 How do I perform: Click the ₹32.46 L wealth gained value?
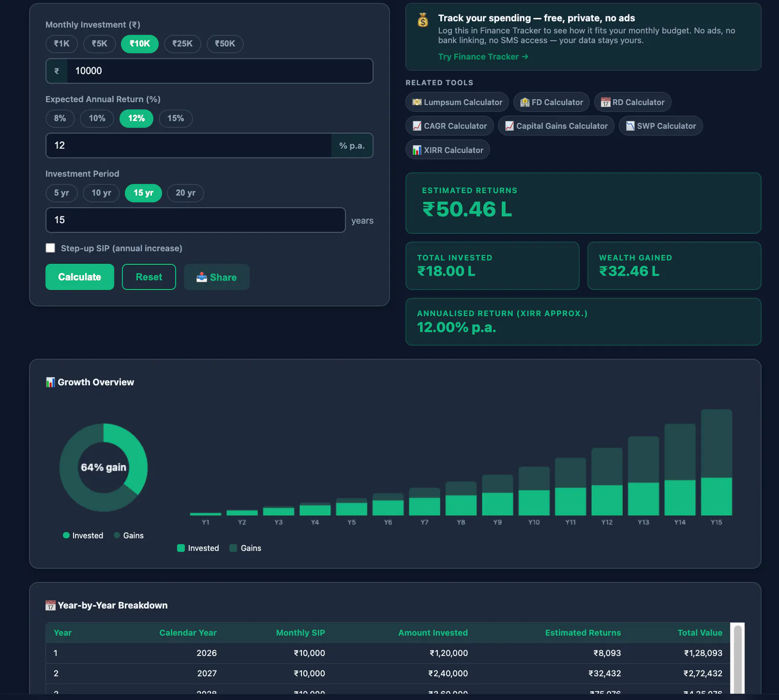629,271
